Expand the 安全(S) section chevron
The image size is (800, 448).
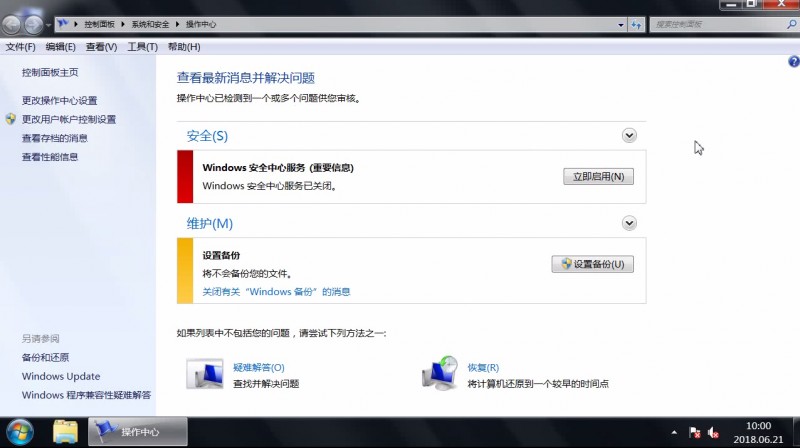pos(629,135)
